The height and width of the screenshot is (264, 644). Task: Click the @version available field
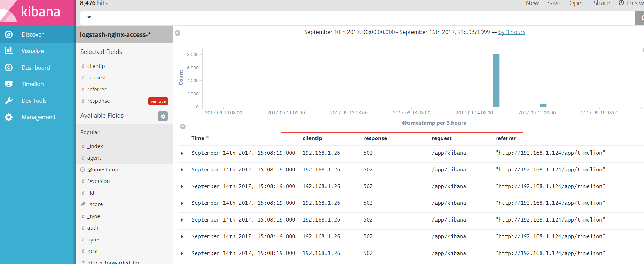pyautogui.click(x=99, y=181)
